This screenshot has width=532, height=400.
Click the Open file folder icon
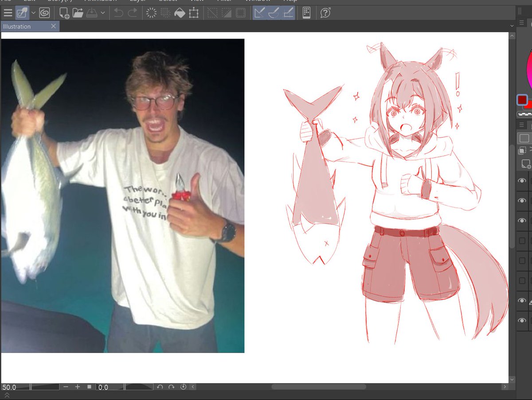tap(78, 13)
